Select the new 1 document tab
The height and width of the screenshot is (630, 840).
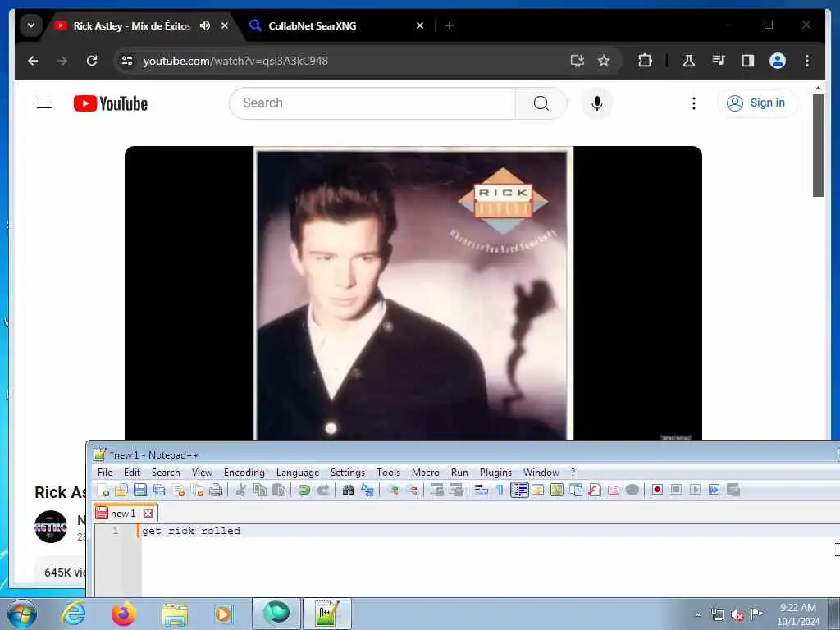(x=123, y=514)
